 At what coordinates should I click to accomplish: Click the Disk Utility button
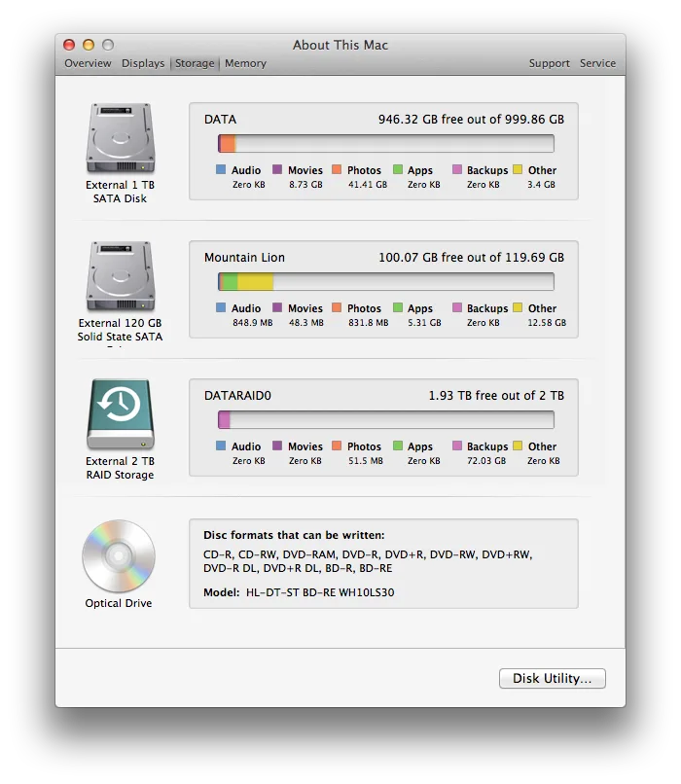(552, 679)
